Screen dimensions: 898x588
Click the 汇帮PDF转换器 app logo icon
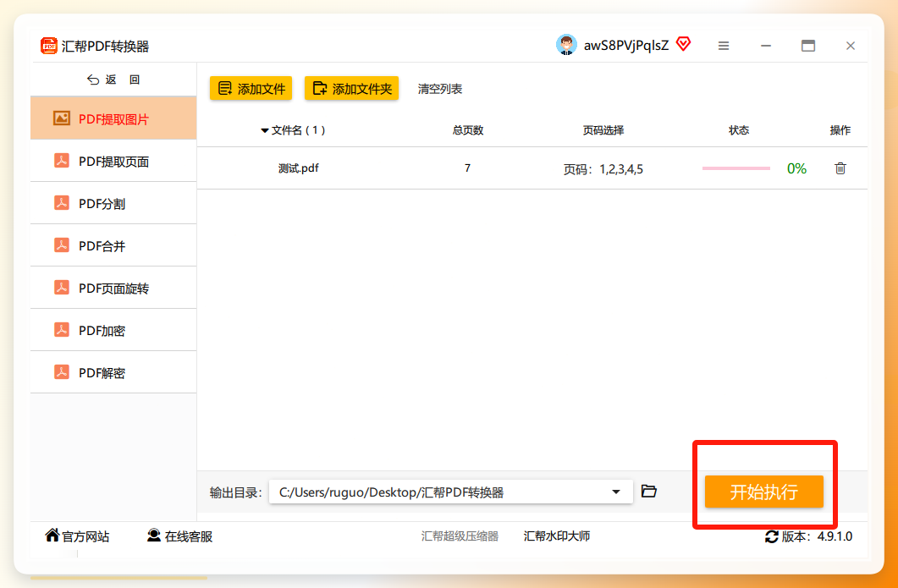tap(49, 46)
